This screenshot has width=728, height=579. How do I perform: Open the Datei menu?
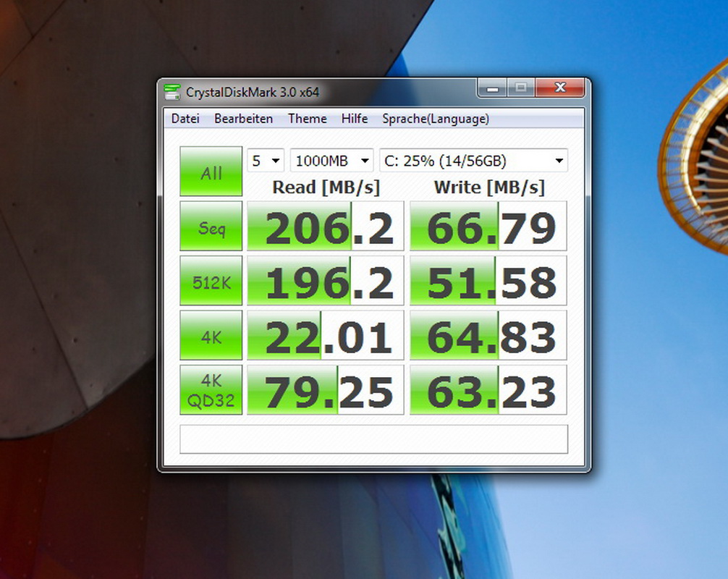(x=185, y=119)
